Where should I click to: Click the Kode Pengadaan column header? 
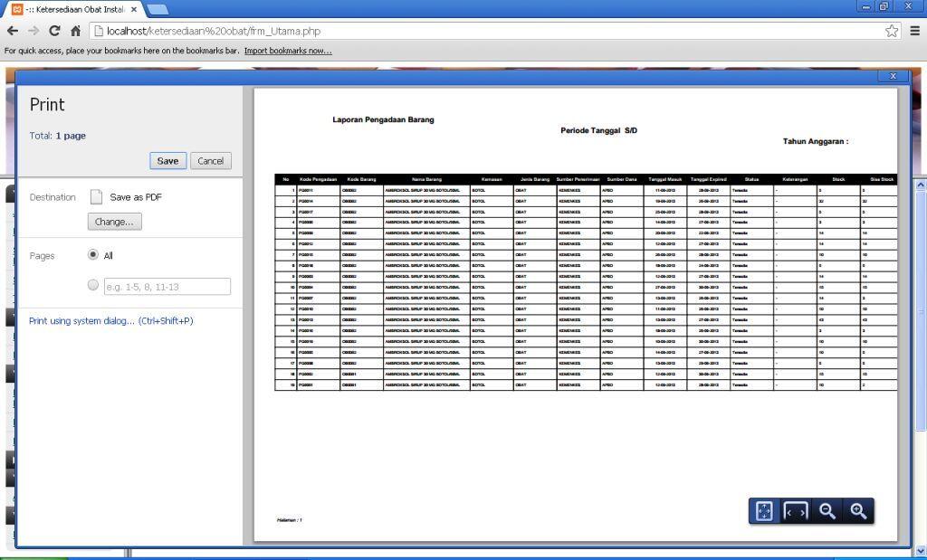point(318,179)
